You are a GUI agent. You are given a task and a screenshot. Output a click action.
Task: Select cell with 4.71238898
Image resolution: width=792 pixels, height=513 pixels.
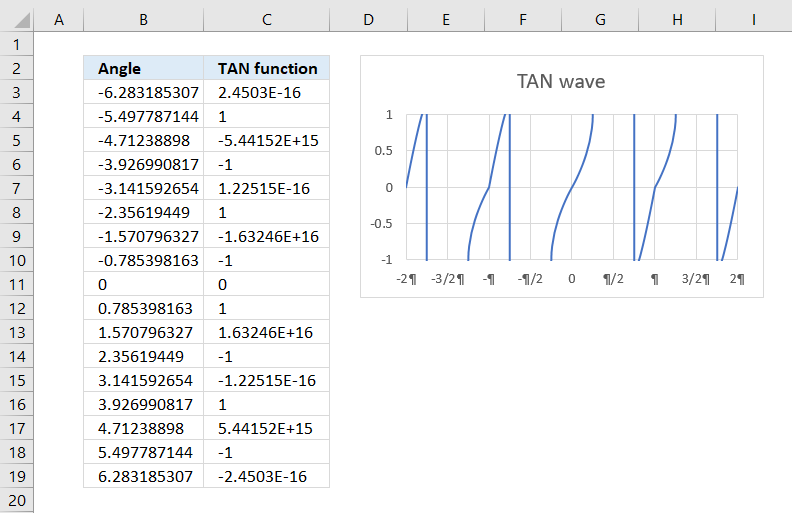[x=143, y=428]
